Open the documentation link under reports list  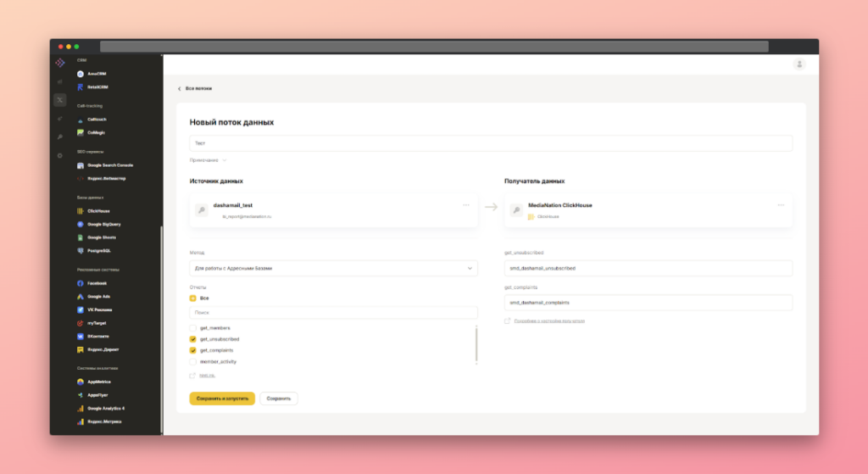click(x=207, y=376)
